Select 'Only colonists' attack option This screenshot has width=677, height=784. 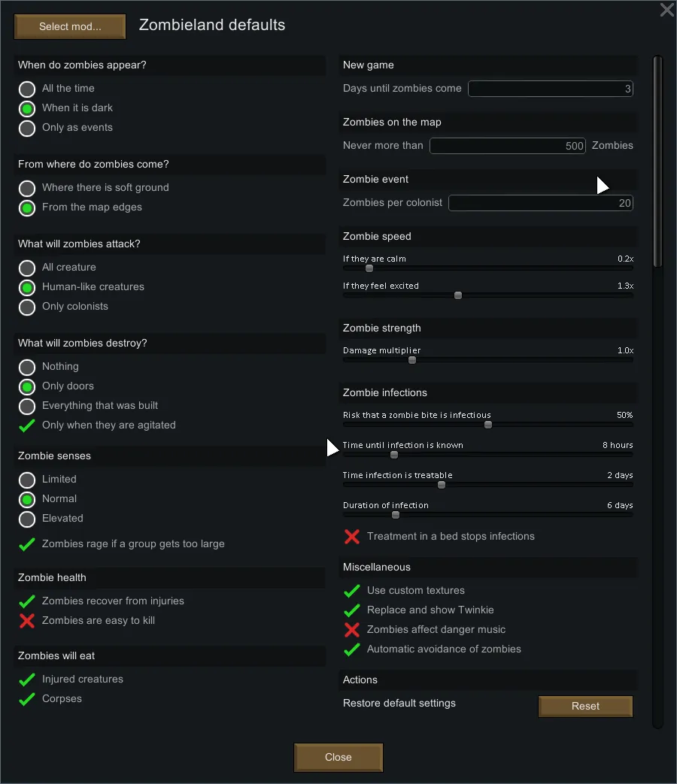pos(27,307)
